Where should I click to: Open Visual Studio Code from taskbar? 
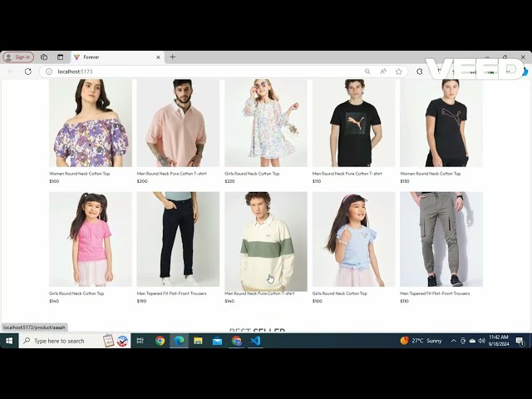(x=255, y=341)
